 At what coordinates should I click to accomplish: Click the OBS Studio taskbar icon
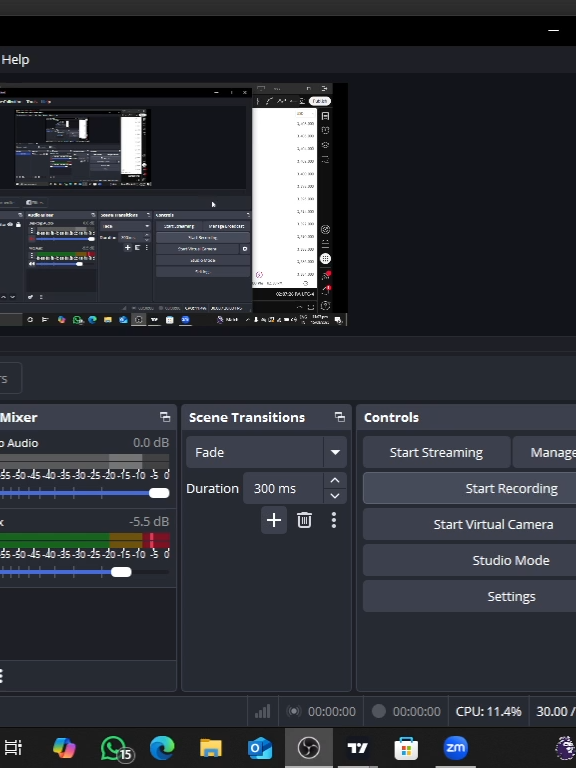pyautogui.click(x=309, y=747)
